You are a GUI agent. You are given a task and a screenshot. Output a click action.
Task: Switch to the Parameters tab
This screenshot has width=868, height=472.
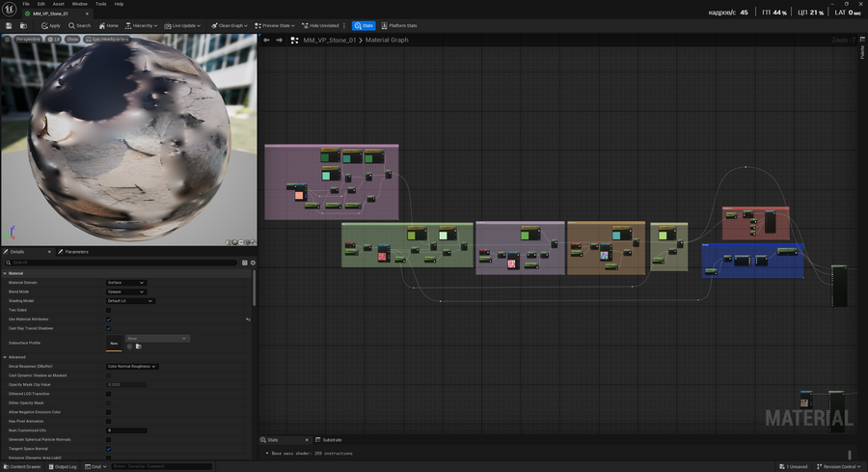75,252
